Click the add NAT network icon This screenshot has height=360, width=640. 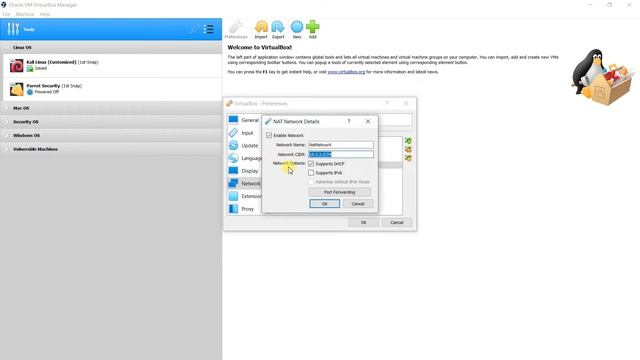click(408, 141)
